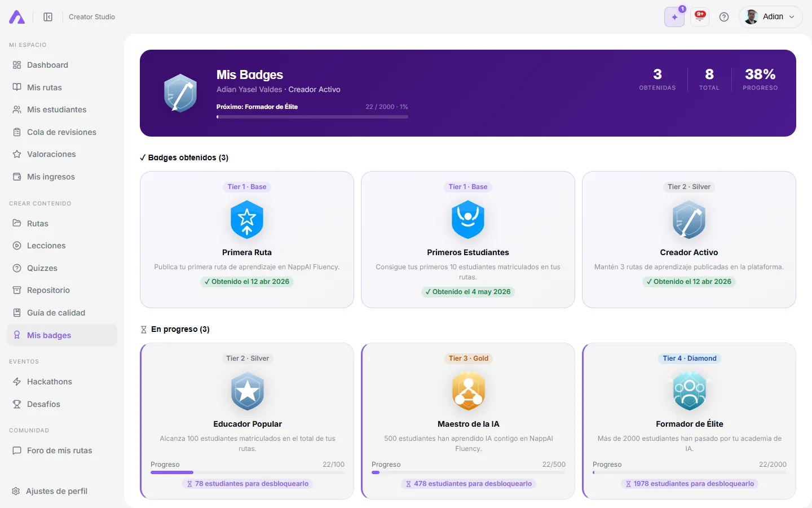
Task: Open the AI assistant sparkle button
Action: pyautogui.click(x=674, y=17)
